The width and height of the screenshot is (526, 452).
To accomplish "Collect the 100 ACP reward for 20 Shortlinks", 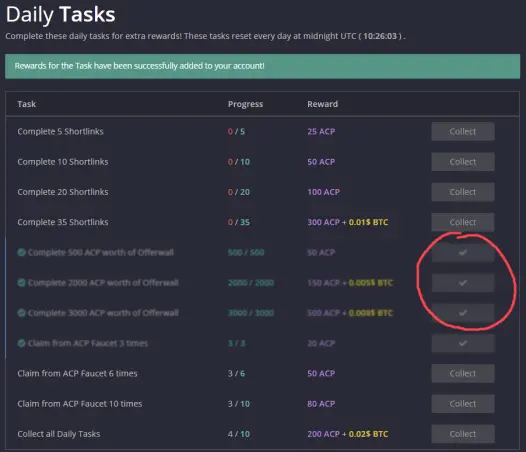I will [463, 192].
